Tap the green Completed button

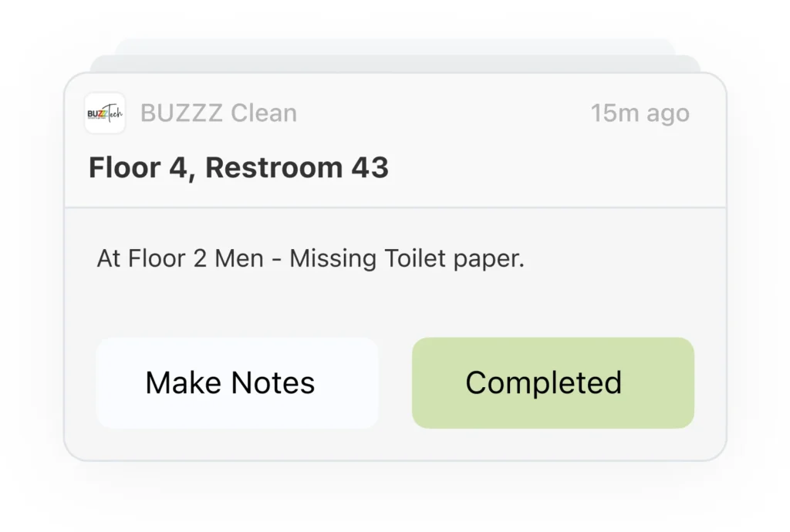pyautogui.click(x=552, y=382)
